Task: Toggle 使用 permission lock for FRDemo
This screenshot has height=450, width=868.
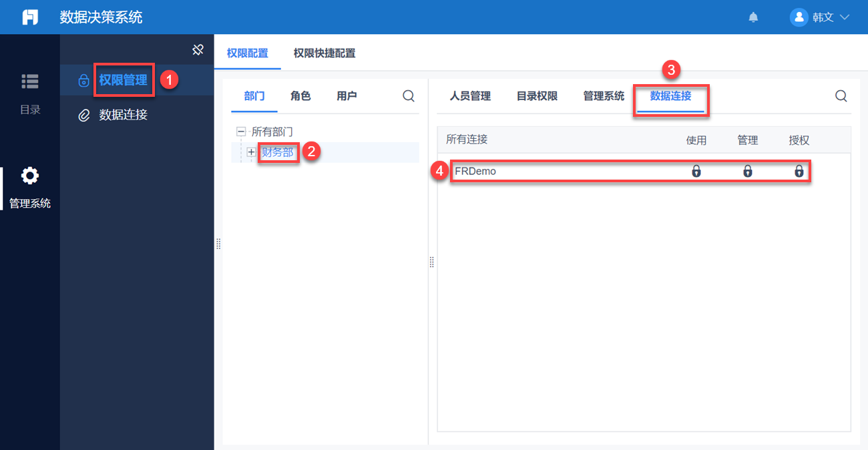Action: (696, 171)
